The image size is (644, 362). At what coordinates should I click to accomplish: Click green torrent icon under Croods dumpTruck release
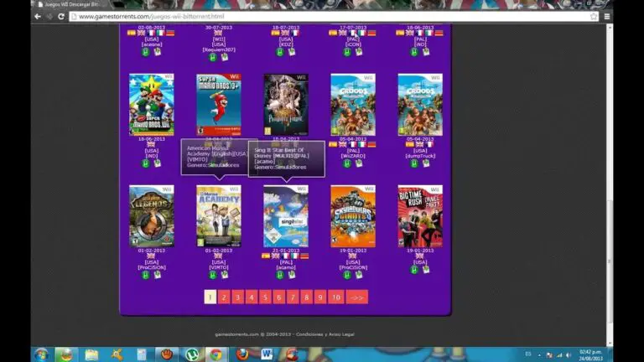pos(414,163)
